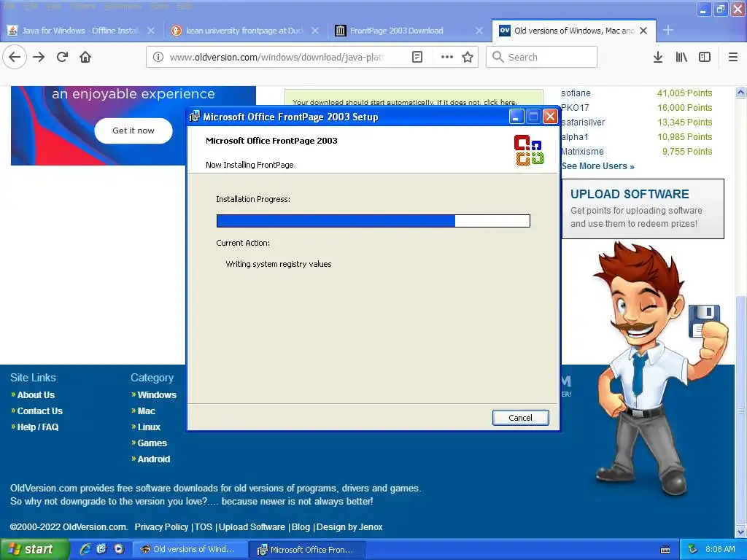Image resolution: width=747 pixels, height=560 pixels.
Task: Click the installation progress bar
Action: [373, 220]
